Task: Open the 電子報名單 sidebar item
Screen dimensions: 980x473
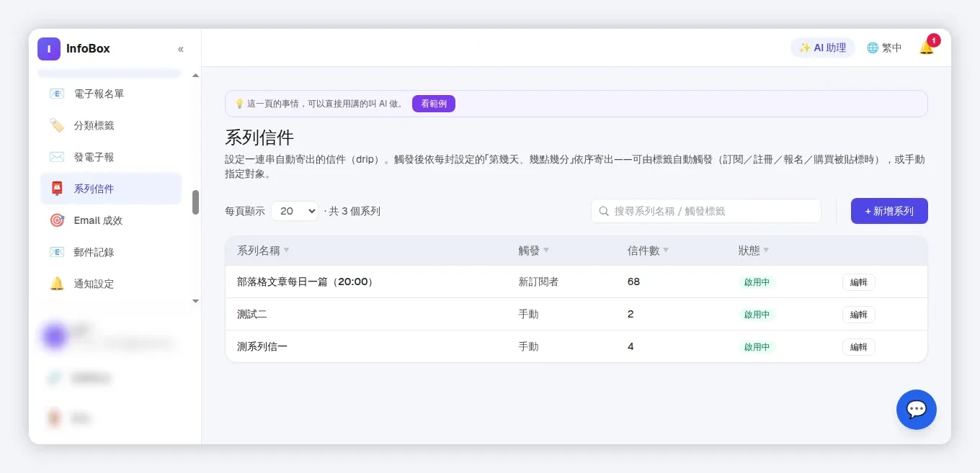Action: point(111,94)
